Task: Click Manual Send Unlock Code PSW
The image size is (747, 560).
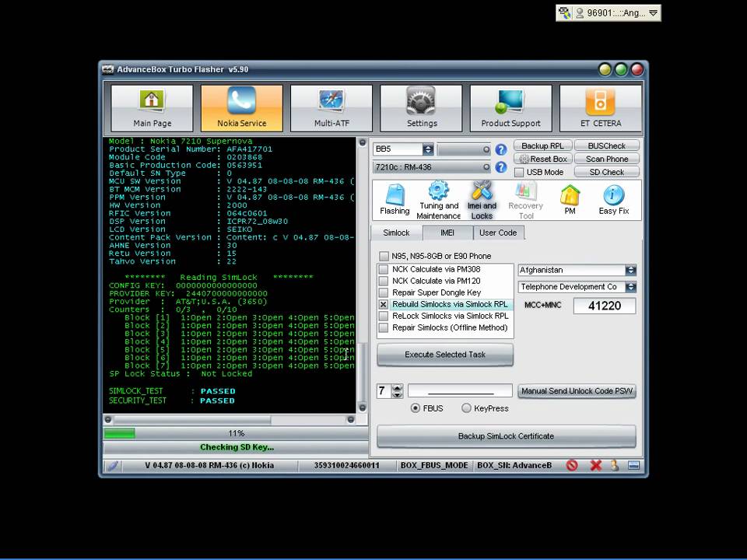Action: (577, 391)
